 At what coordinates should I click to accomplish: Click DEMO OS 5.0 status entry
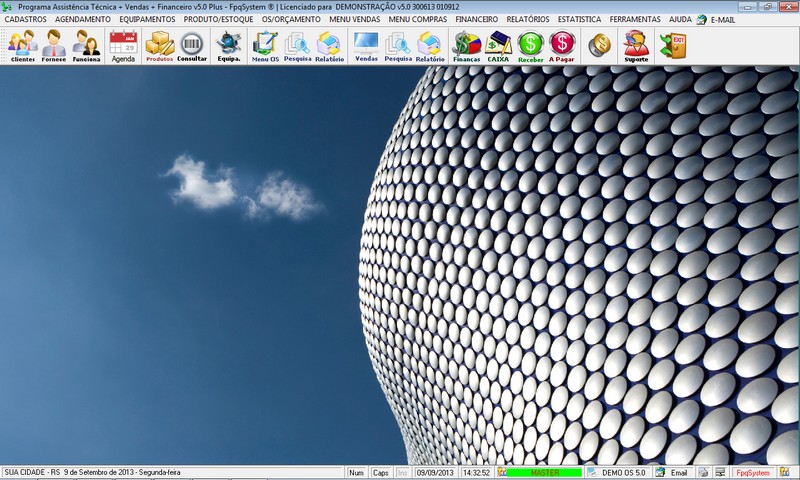click(x=624, y=473)
